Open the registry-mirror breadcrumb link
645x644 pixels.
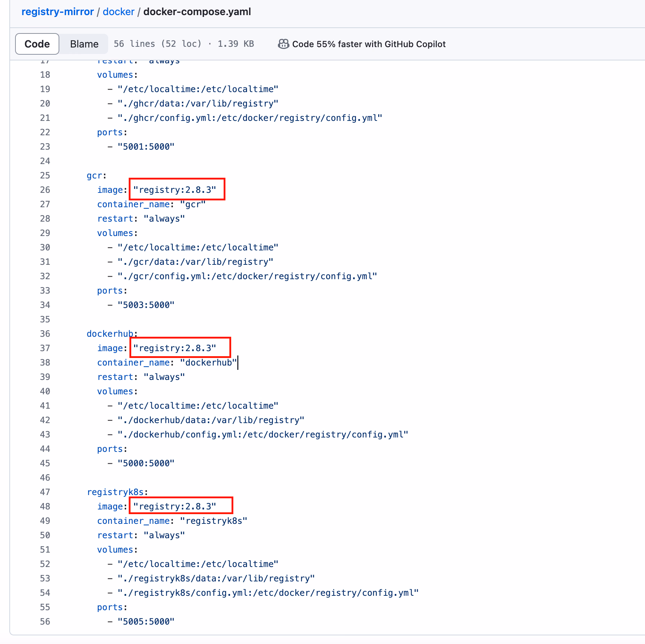(58, 12)
